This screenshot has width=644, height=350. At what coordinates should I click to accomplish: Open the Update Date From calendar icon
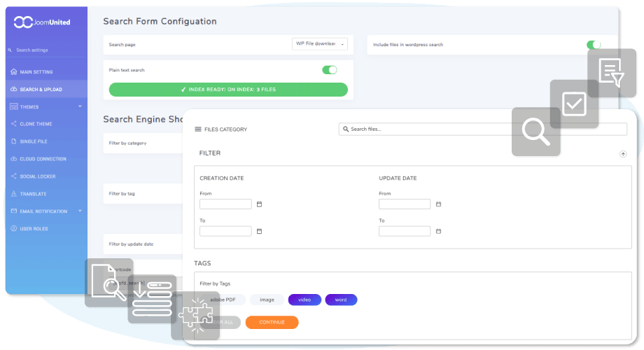pos(438,204)
